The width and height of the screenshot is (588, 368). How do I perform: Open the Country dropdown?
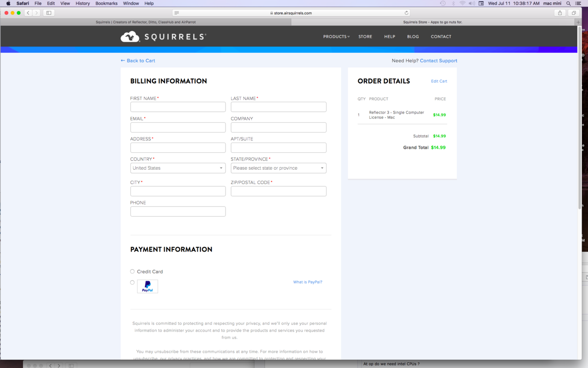point(178,168)
